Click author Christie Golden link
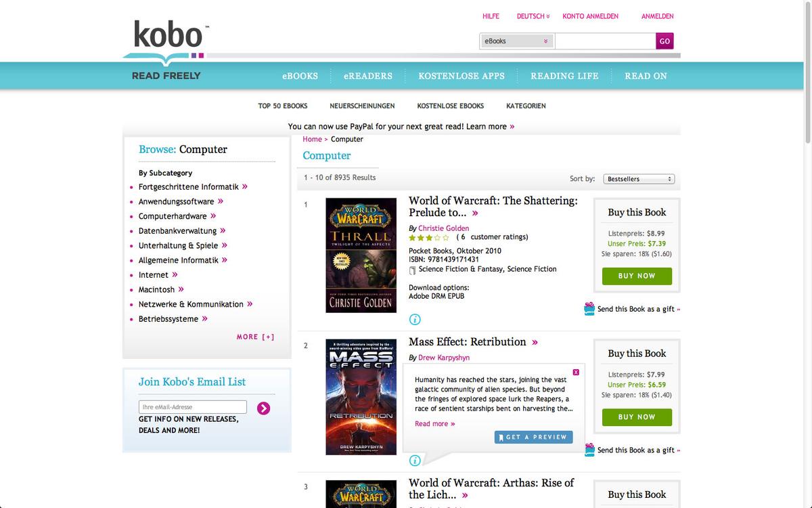This screenshot has height=508, width=812. point(443,228)
